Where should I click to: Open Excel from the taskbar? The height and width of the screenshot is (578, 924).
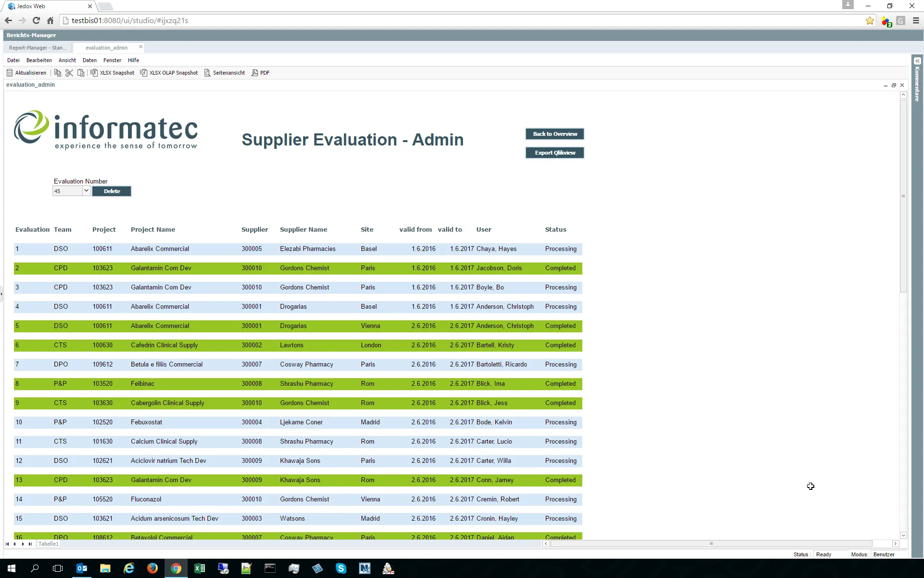coord(199,568)
